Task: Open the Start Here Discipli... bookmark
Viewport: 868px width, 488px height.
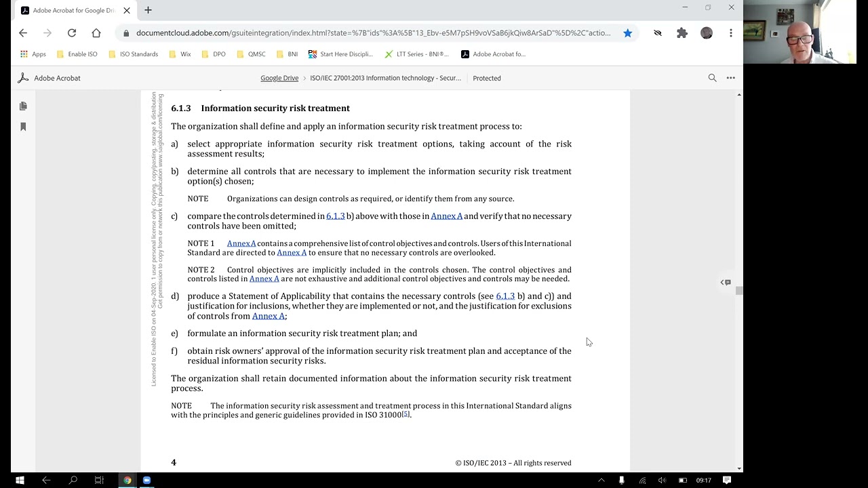Action: pyautogui.click(x=340, y=54)
